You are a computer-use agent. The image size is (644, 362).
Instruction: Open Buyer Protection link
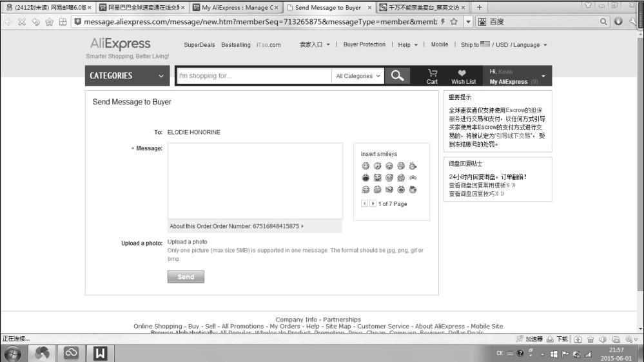pyautogui.click(x=364, y=44)
